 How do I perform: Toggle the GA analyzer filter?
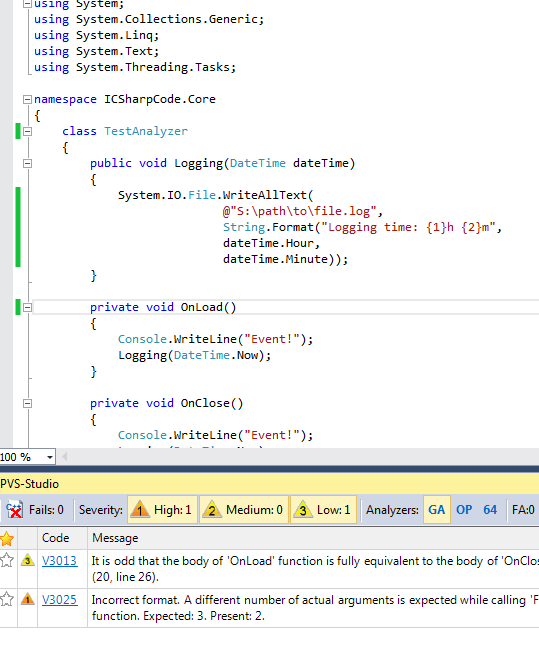point(437,510)
